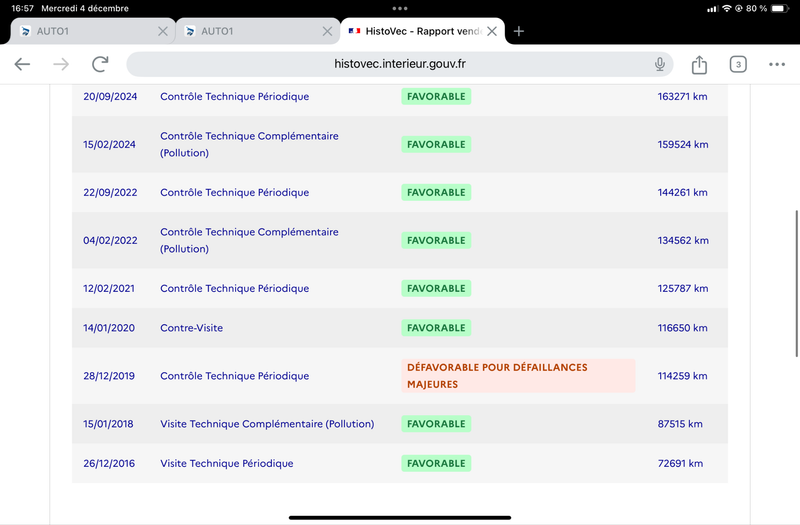
Task: Click mileage 144261 km
Action: tap(682, 192)
